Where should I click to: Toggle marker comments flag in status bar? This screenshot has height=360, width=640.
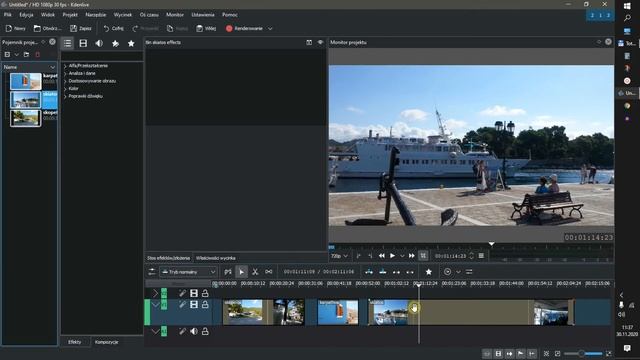pyautogui.click(x=521, y=353)
